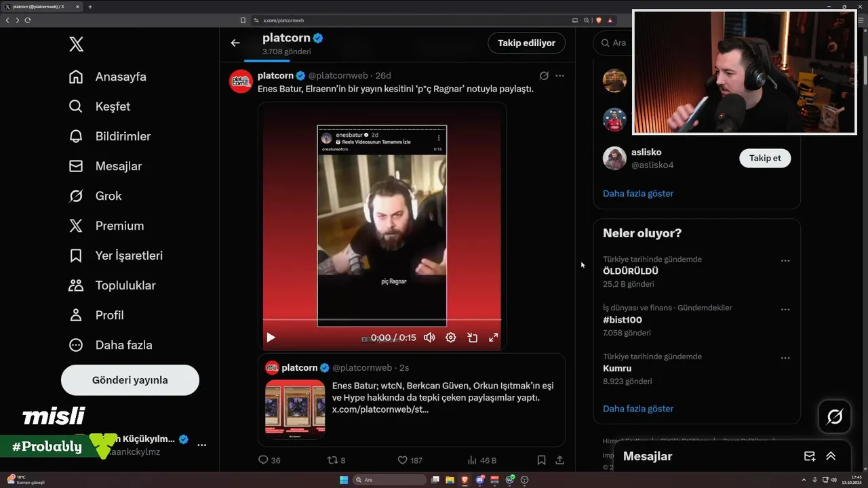Open Keşfet explore page

[x=100, y=106]
